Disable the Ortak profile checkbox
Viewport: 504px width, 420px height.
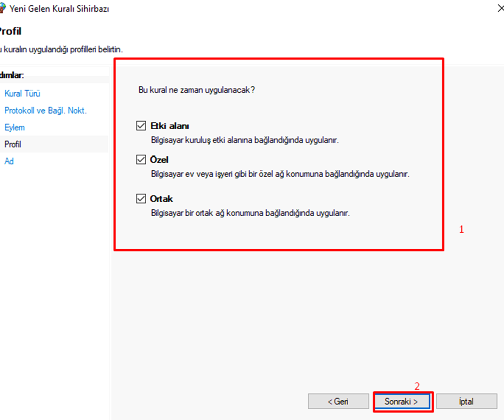pos(141,199)
